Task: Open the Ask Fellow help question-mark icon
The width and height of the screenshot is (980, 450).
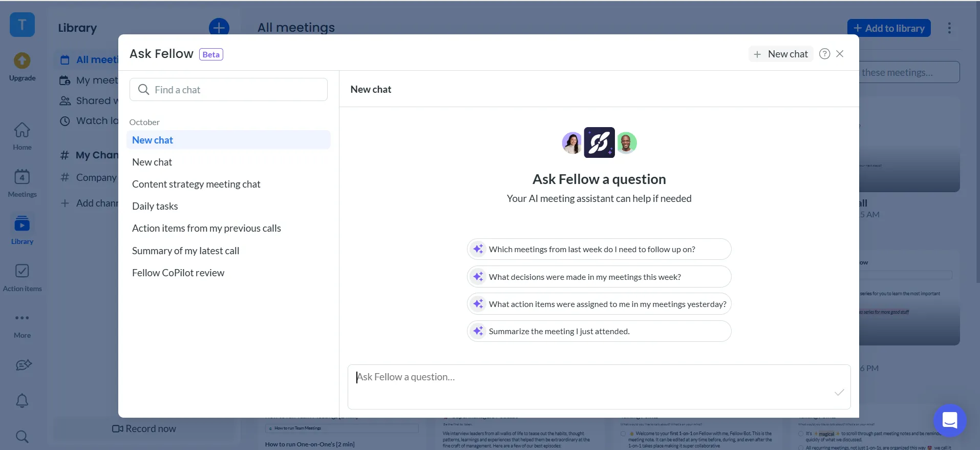Action: [x=824, y=54]
